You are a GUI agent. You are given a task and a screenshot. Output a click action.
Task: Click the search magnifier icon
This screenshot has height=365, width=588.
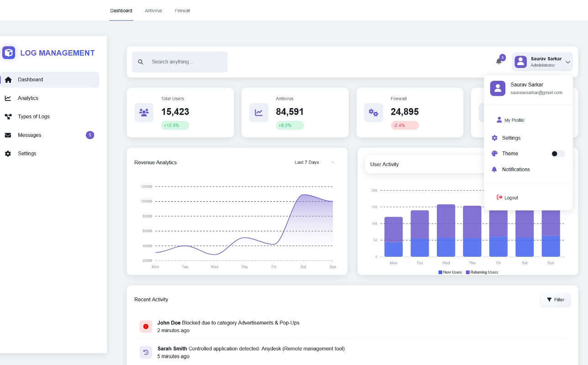pyautogui.click(x=141, y=62)
